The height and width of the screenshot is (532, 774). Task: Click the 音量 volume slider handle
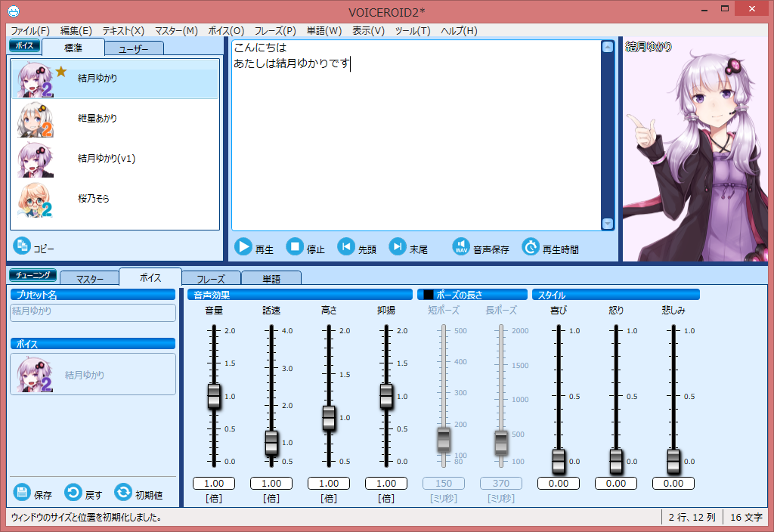214,396
